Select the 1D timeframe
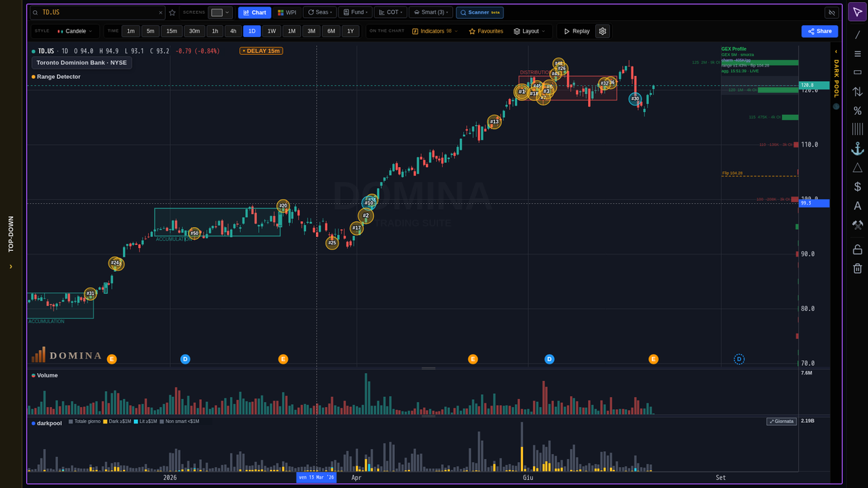 pos(252,31)
